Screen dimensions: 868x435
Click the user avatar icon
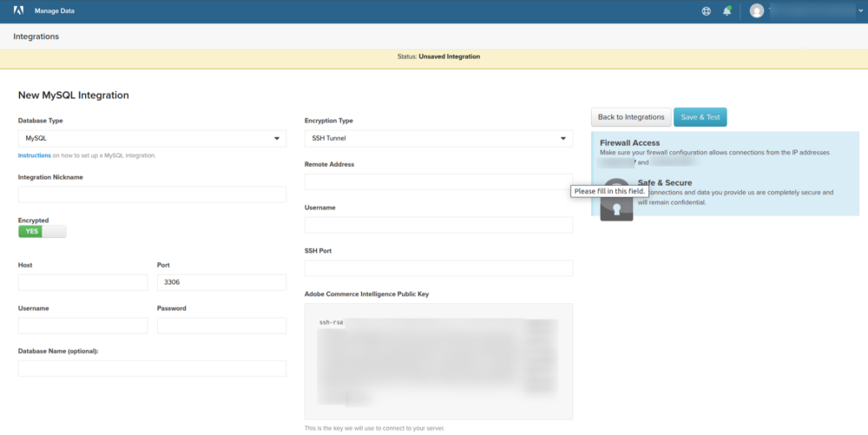click(x=757, y=11)
